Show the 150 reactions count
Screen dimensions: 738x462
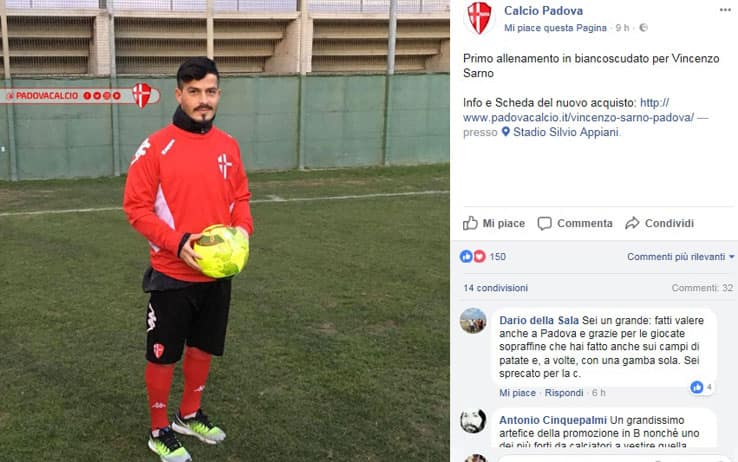[x=497, y=256]
